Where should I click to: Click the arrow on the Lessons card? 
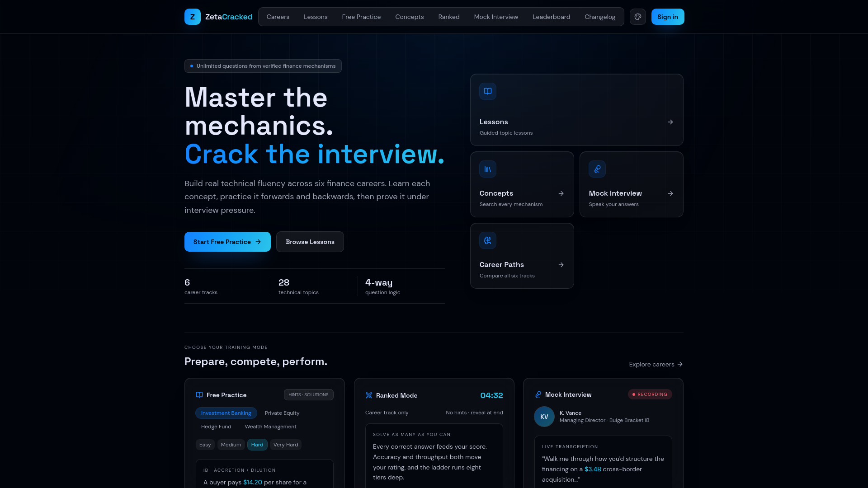pyautogui.click(x=670, y=122)
